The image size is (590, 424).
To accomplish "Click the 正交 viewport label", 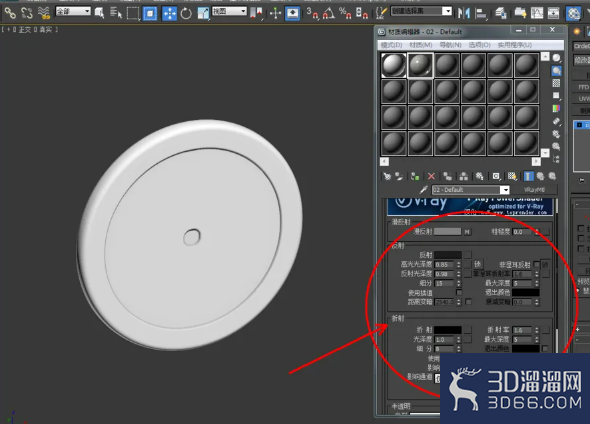I will click(25, 29).
